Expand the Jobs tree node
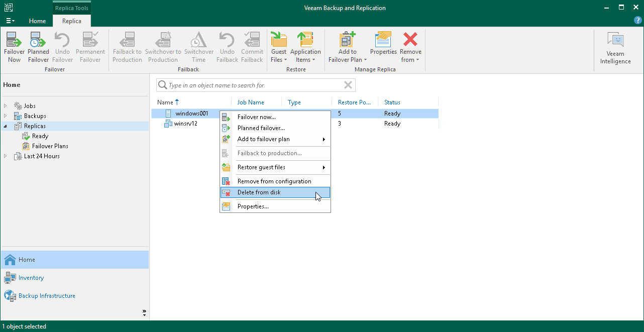This screenshot has width=644, height=332. click(6, 106)
